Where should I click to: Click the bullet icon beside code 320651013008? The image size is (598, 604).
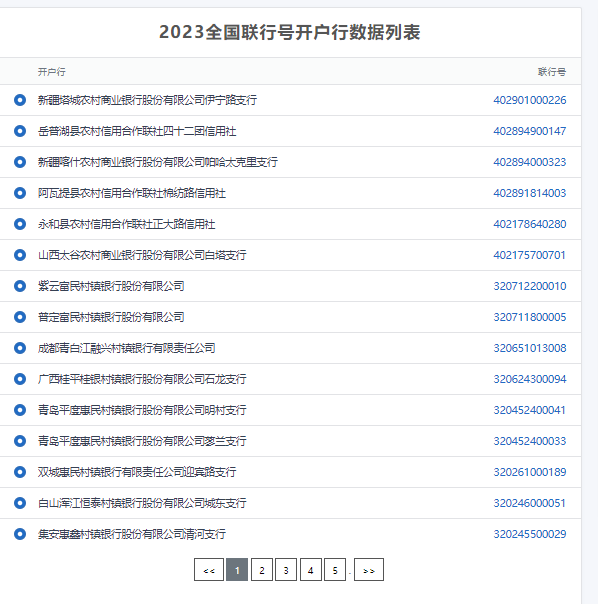pos(20,348)
